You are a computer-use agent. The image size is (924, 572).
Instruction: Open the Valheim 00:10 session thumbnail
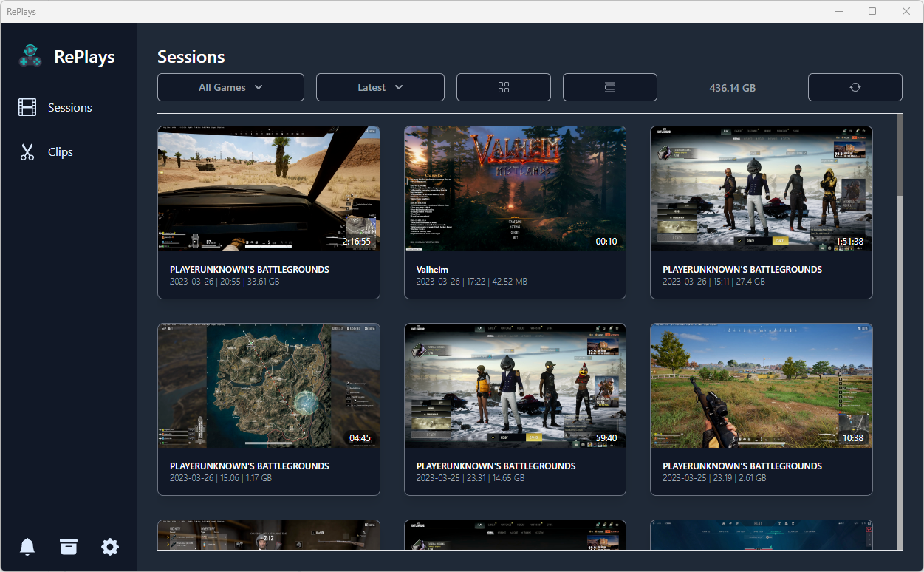click(515, 188)
